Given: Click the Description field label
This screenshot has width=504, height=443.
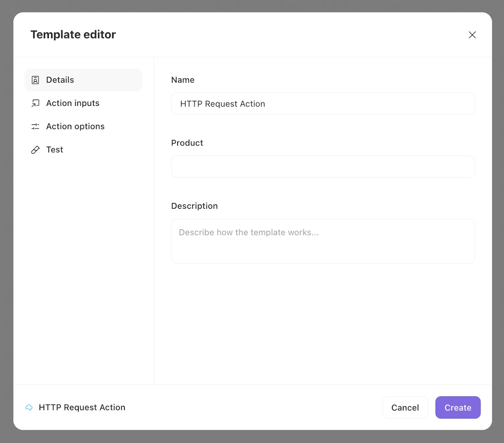Looking at the screenshot, I should click(x=194, y=206).
